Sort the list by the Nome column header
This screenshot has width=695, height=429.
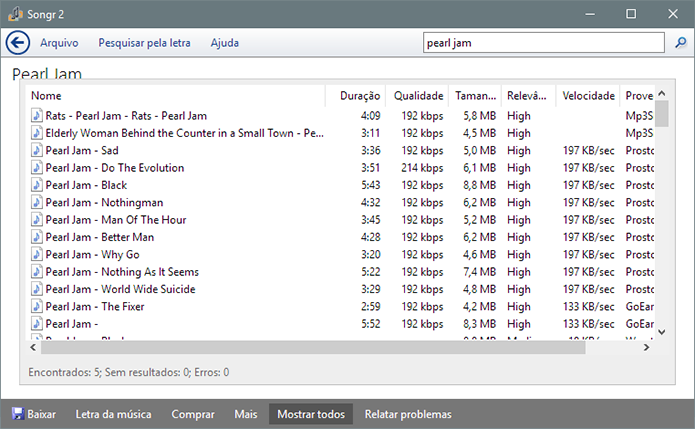[x=176, y=96]
